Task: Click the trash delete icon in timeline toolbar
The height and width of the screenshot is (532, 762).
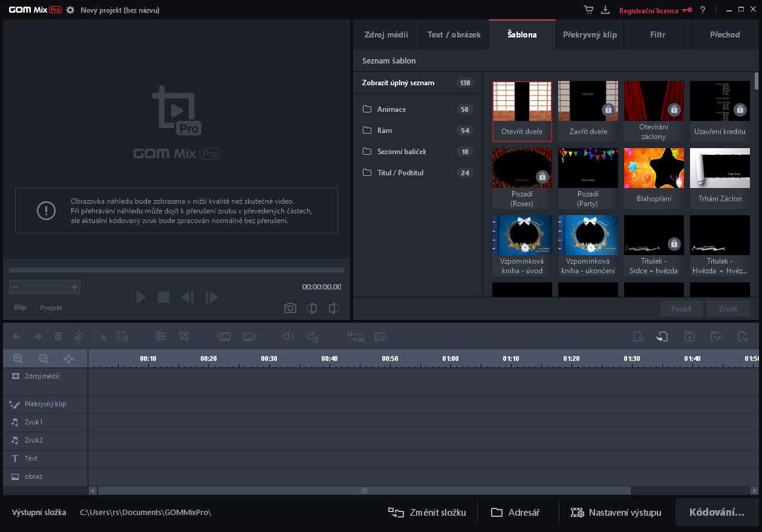Action: point(58,337)
